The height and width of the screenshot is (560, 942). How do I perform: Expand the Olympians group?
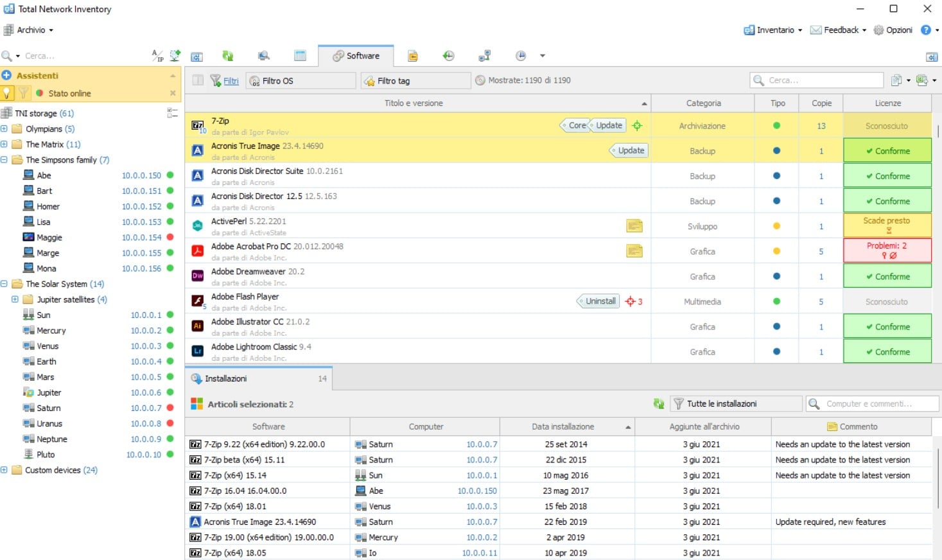[x=4, y=128]
